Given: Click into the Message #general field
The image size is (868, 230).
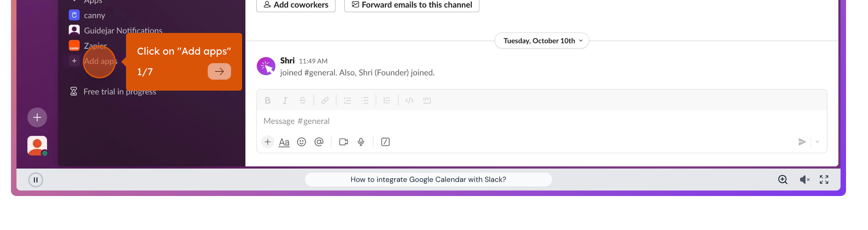Looking at the screenshot, I should click(541, 121).
